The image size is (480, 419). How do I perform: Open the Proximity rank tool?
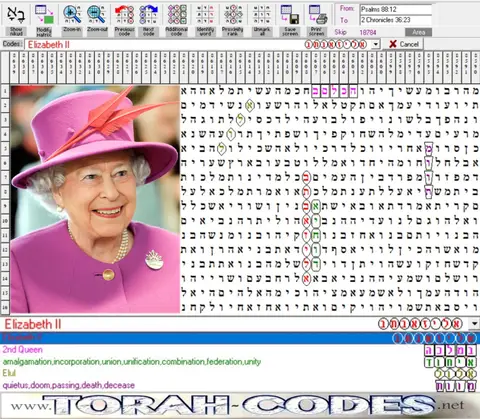233,19
